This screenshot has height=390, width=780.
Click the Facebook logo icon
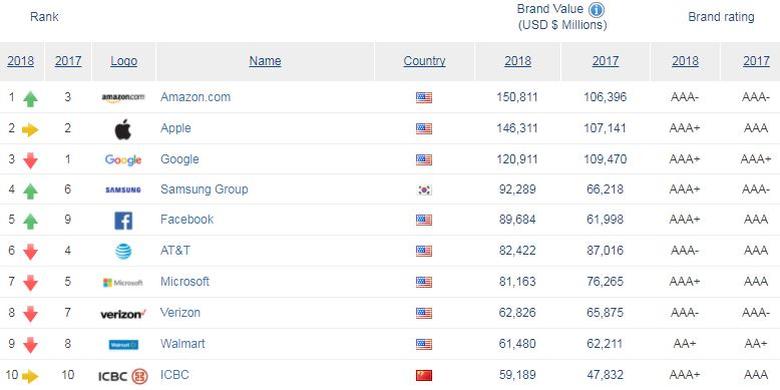tap(123, 220)
